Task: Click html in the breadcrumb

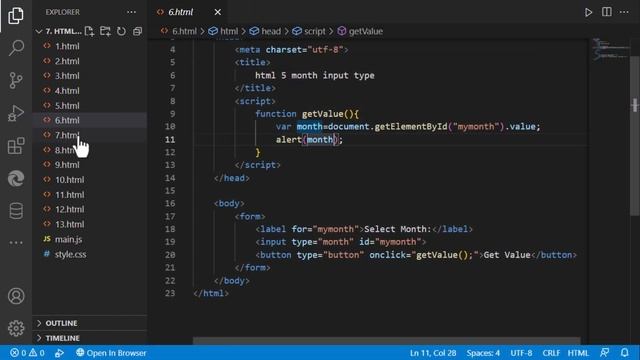Action: click(229, 31)
